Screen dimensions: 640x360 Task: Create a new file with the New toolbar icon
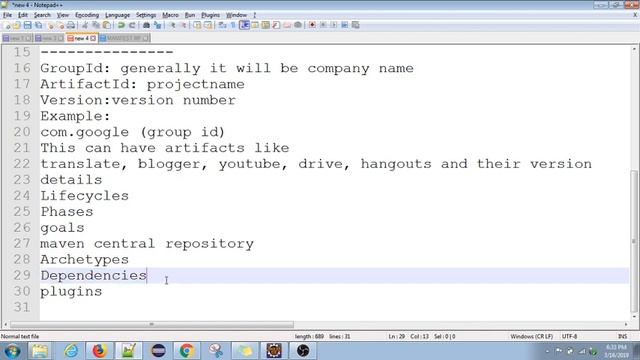(x=7, y=25)
